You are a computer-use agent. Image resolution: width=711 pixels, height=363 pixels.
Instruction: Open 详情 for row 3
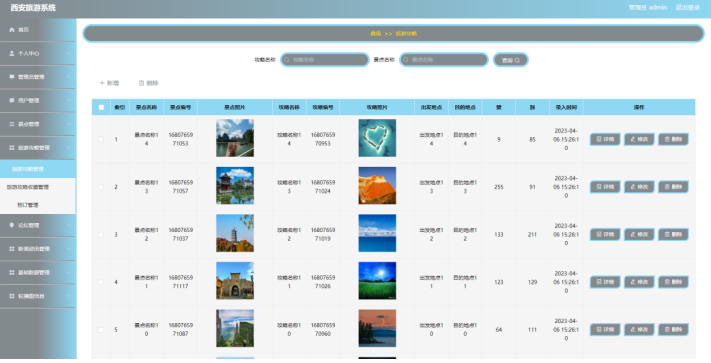[x=605, y=234]
